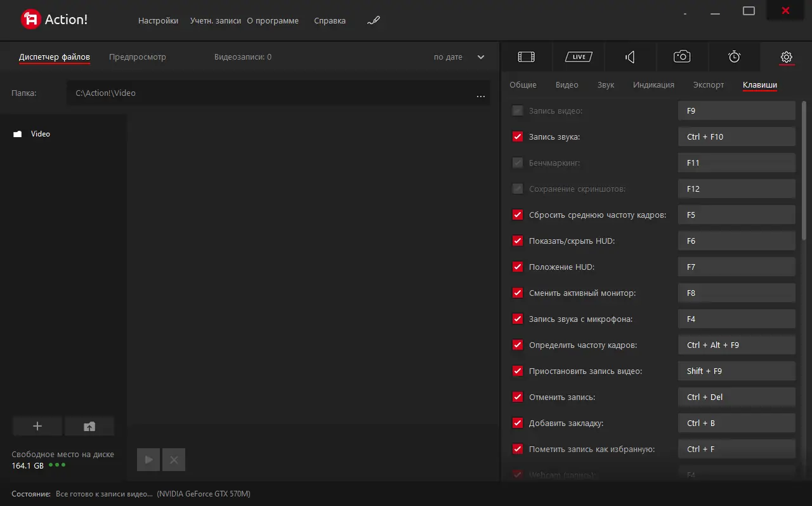Screen dimensions: 812x506
Task: Open the 'О программе' menu
Action: (x=273, y=20)
